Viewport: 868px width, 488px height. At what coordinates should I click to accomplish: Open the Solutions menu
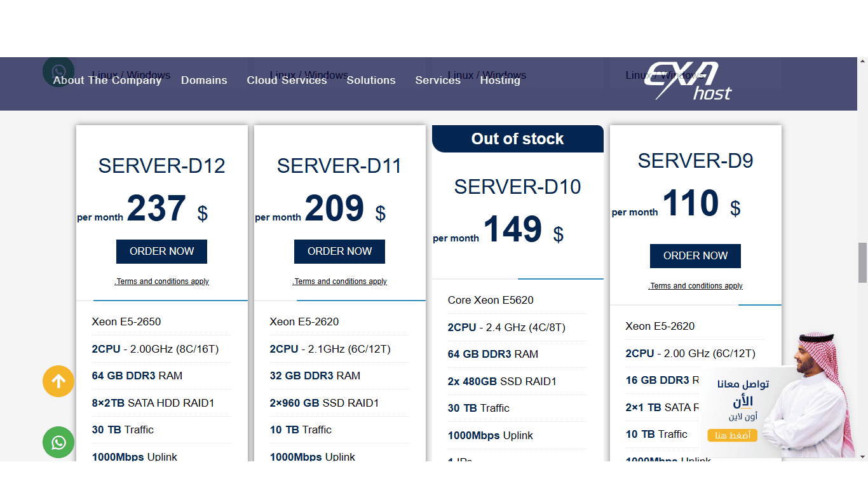(x=371, y=80)
